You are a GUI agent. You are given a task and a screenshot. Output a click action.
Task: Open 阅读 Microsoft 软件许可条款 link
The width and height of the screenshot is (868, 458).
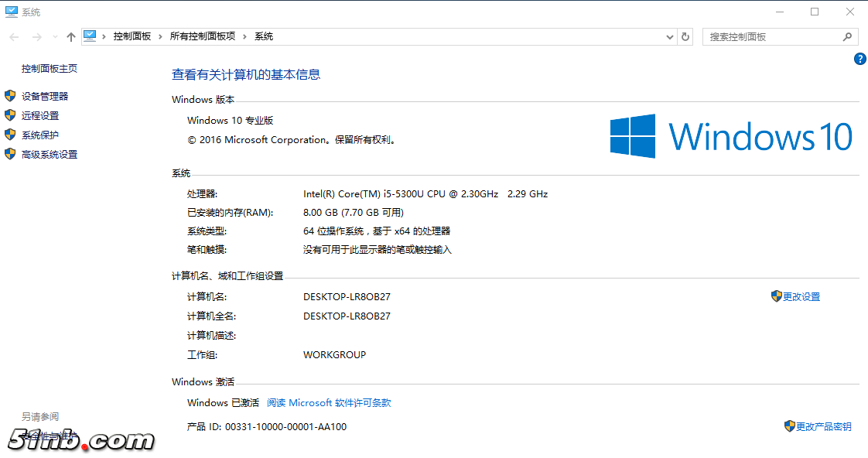[x=329, y=402]
